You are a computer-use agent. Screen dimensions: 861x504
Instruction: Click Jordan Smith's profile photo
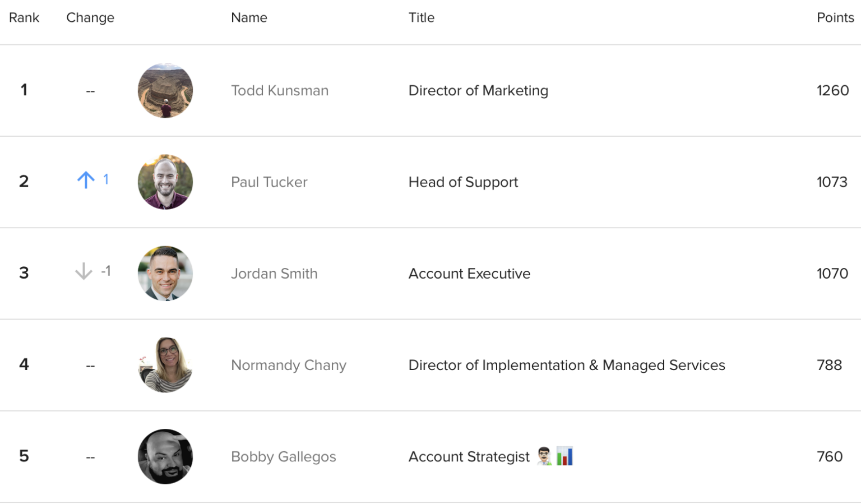[165, 274]
